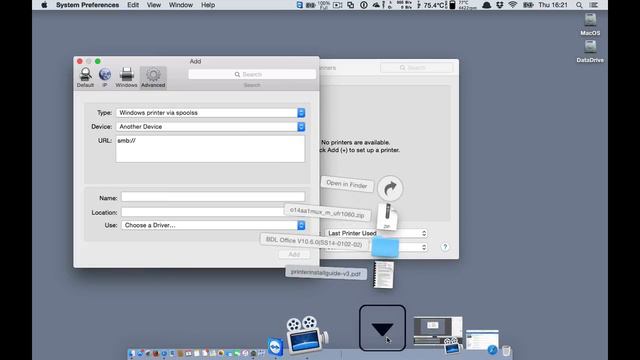Screen dimensions: 640x360
Task: Click the Spotlight search icon in the menu bar
Action: coord(579,5)
